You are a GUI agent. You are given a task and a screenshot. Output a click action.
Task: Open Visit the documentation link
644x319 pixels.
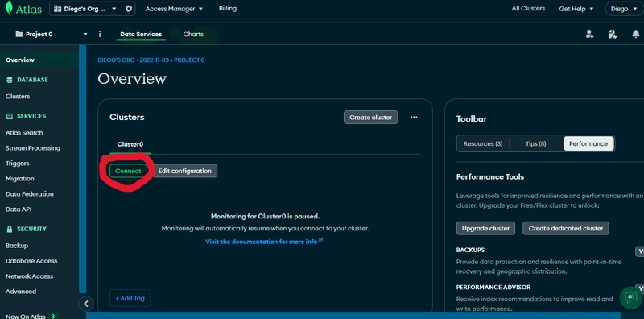tap(264, 242)
